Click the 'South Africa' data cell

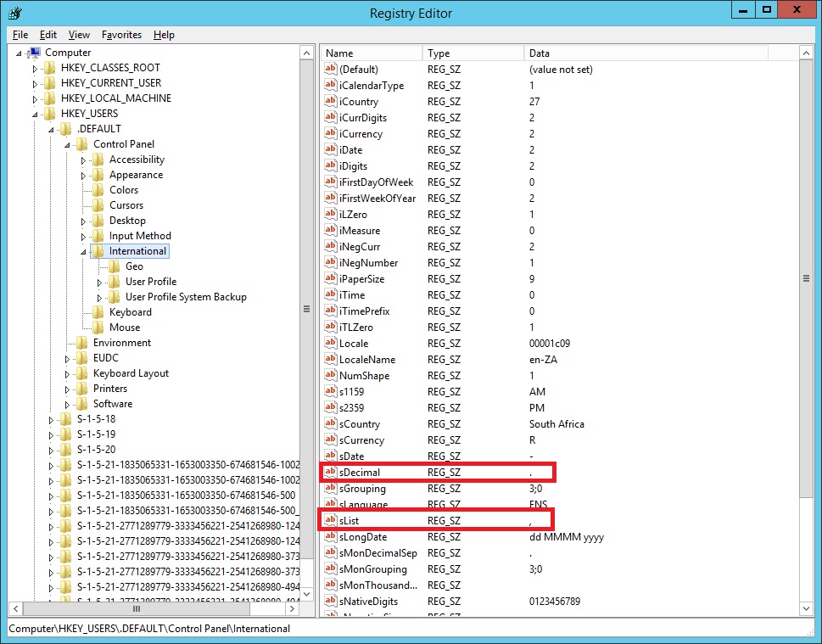(x=556, y=423)
